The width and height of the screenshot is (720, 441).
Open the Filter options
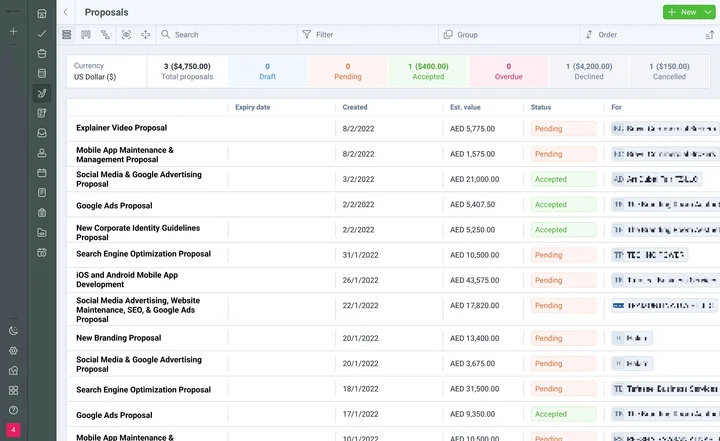pyautogui.click(x=367, y=34)
